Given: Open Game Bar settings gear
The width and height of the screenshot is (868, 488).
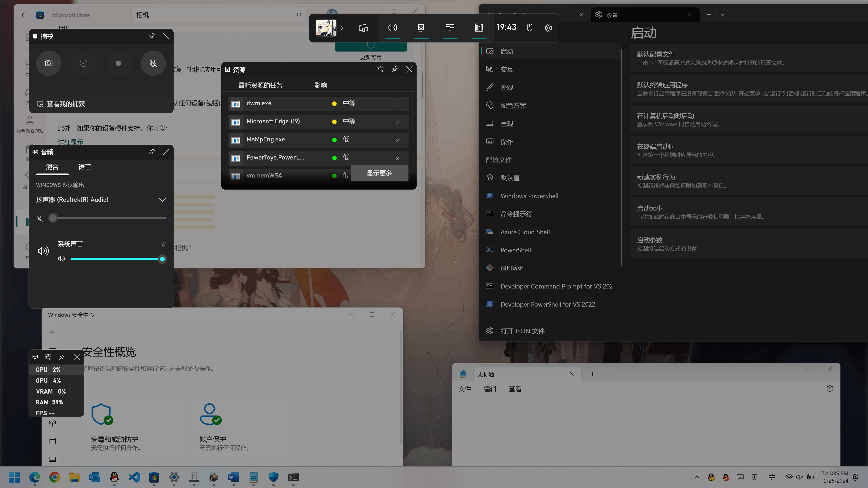Looking at the screenshot, I should [x=548, y=28].
